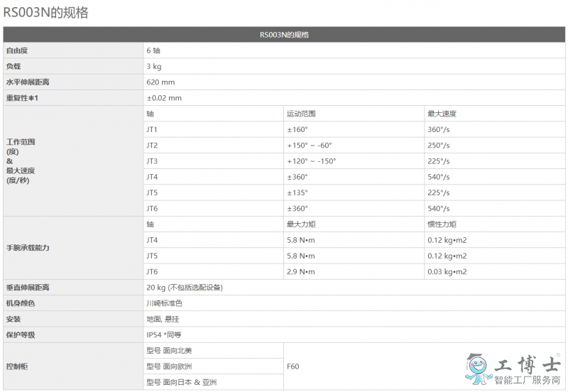Select the IP54 protection rating cell

[166, 334]
